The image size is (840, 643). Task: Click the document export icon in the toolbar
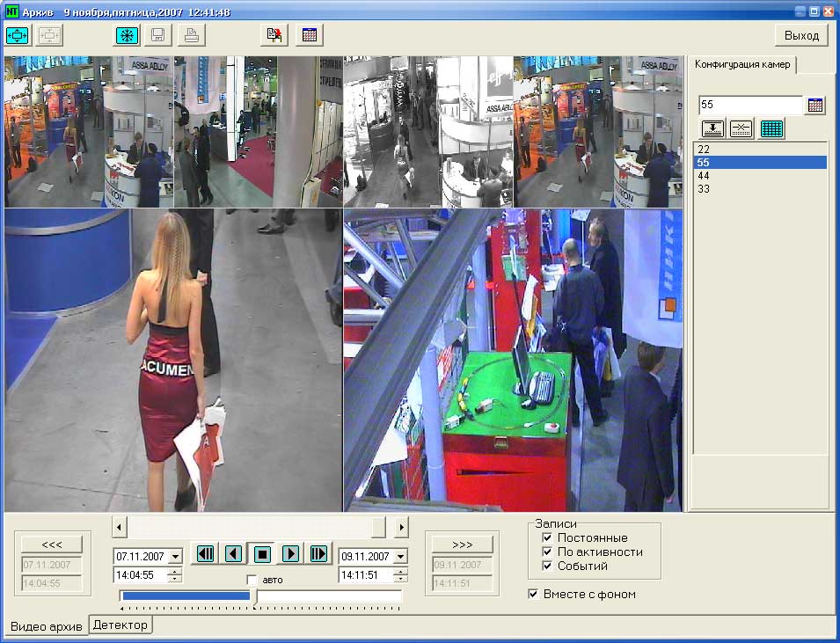tap(275, 35)
